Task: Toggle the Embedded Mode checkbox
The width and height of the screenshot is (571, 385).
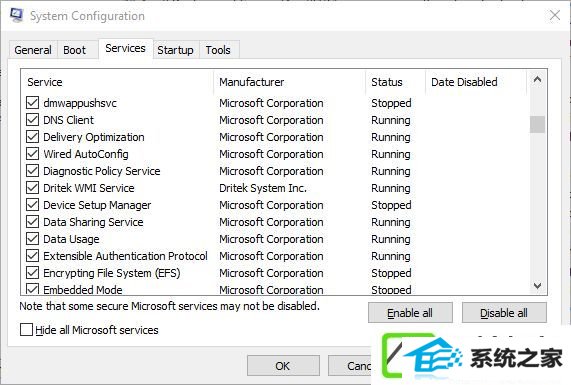Action: tap(32, 289)
